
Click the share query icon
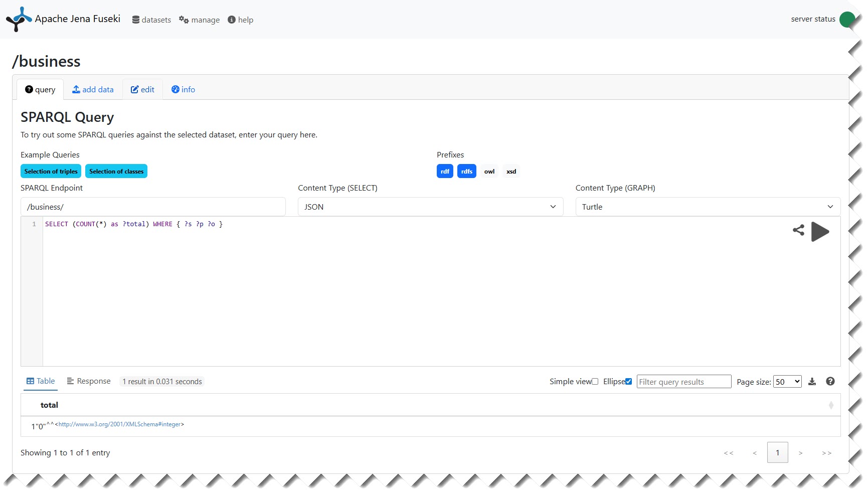point(798,230)
